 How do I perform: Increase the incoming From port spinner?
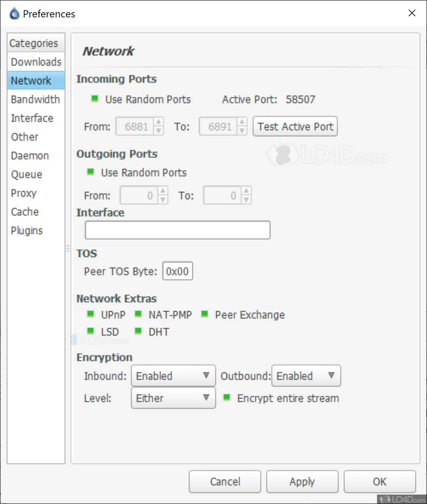click(x=159, y=122)
